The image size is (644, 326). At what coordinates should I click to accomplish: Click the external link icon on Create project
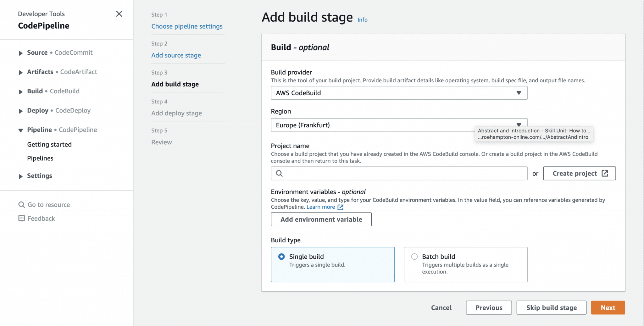(x=605, y=173)
